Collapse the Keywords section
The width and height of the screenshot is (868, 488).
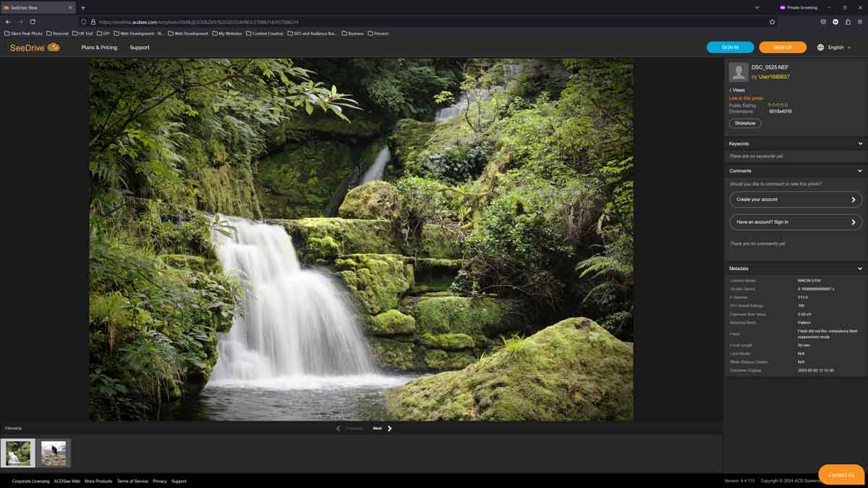[861, 143]
